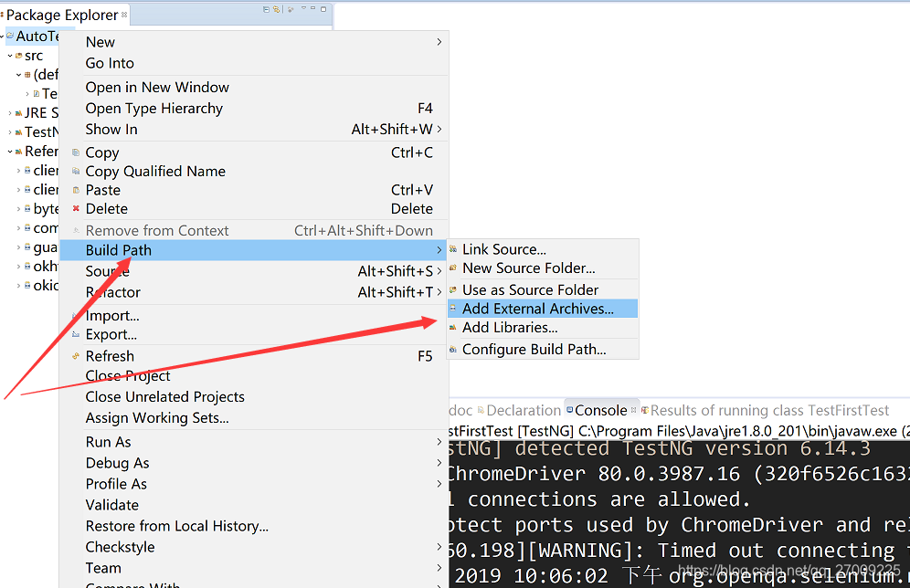Screen dimensions: 910x588
Task: Choose Restore from Local History...
Action: click(x=254, y=526)
